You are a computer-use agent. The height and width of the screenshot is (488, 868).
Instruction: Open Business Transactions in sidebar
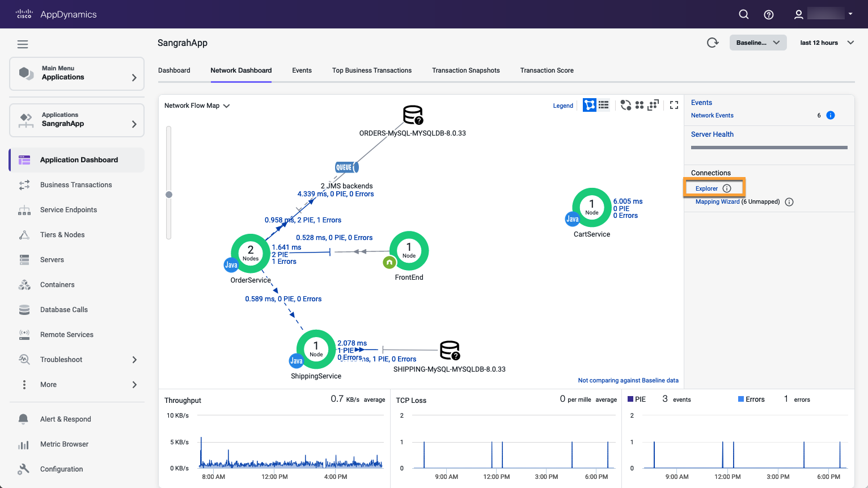[x=76, y=185]
